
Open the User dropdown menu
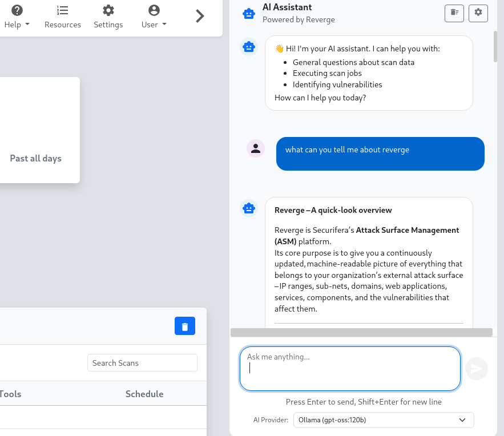[153, 25]
